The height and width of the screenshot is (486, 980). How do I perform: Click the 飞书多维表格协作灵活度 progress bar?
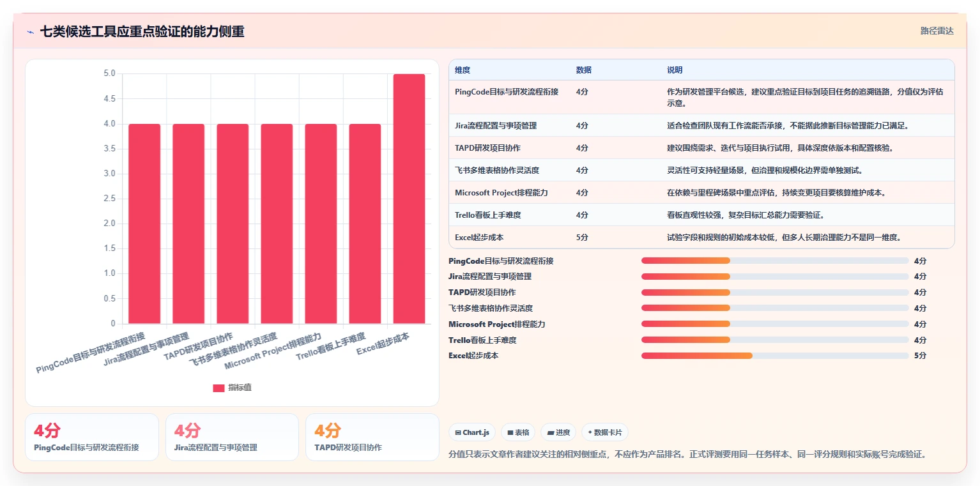coord(775,308)
